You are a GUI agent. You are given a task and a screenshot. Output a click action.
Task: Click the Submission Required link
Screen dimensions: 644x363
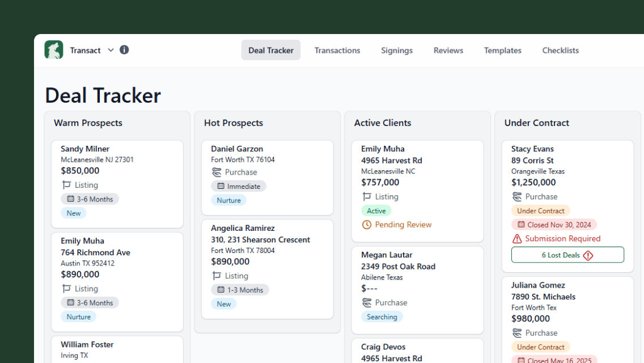point(563,238)
